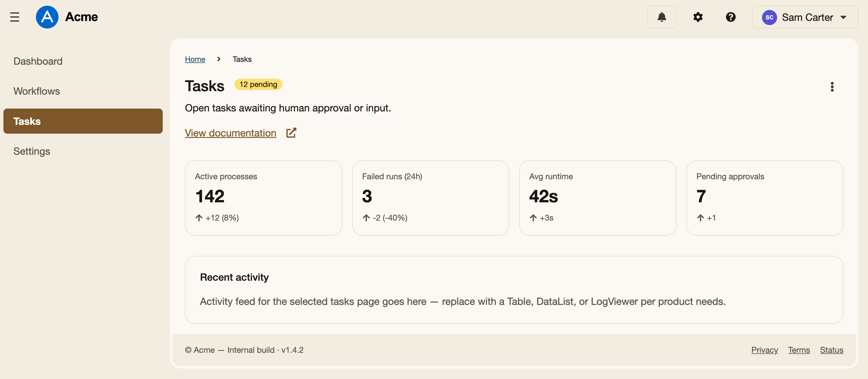Viewport: 868px width, 379px height.
Task: Open settings gear in top bar
Action: tap(698, 17)
